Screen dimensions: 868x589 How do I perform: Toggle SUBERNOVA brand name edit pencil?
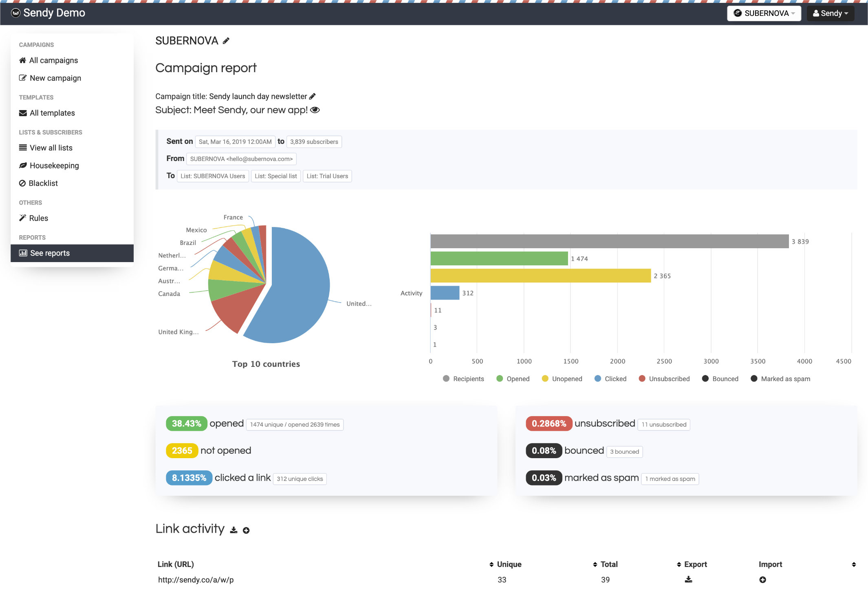coord(228,41)
